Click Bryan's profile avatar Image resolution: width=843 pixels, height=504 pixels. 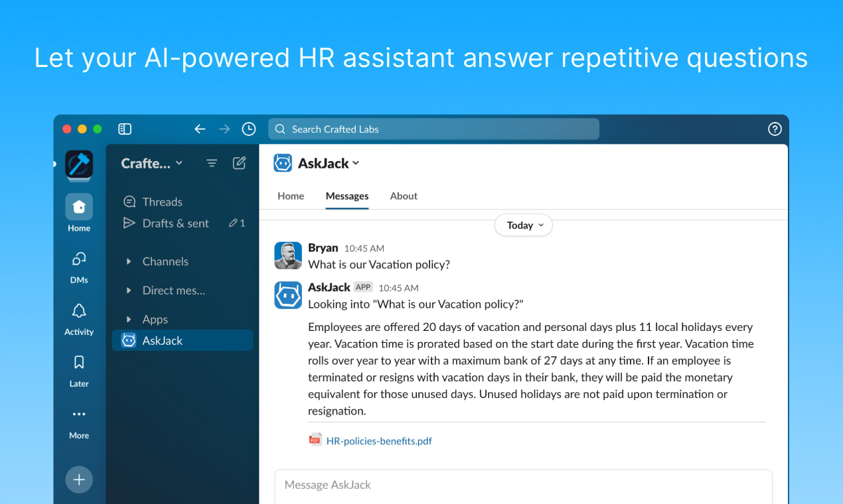[288, 255]
